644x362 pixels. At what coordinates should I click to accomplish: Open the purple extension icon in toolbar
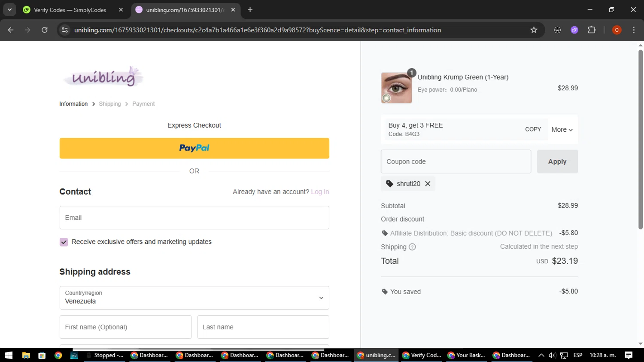(x=574, y=30)
